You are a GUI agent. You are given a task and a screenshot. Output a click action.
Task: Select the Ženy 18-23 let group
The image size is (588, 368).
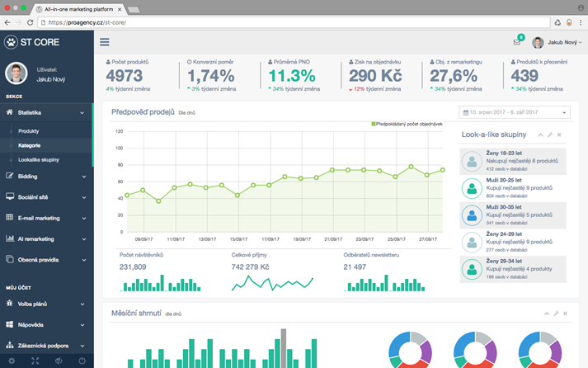click(513, 162)
